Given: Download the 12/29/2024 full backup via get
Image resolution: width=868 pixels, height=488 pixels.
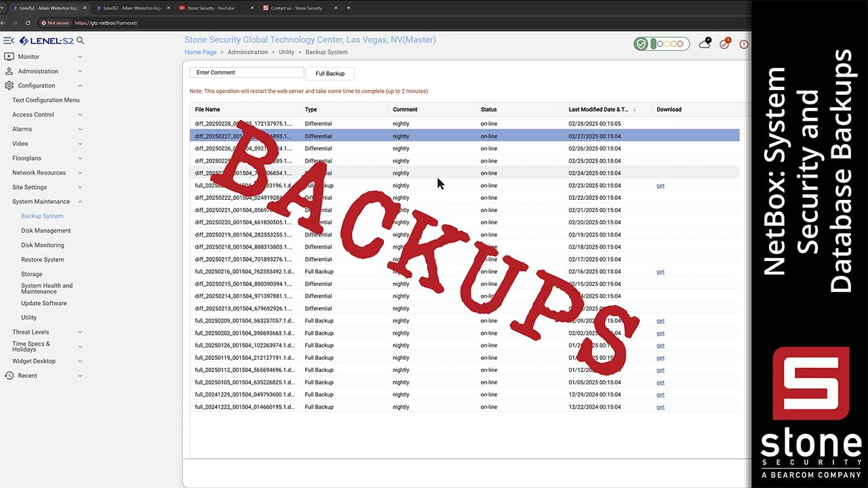Looking at the screenshot, I should 660,394.
